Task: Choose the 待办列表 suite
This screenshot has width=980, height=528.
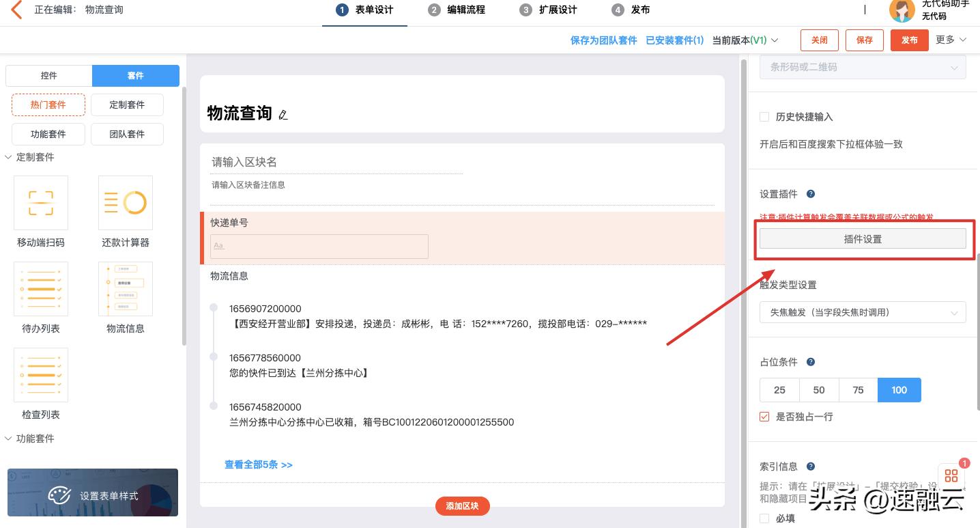Action: (x=40, y=288)
